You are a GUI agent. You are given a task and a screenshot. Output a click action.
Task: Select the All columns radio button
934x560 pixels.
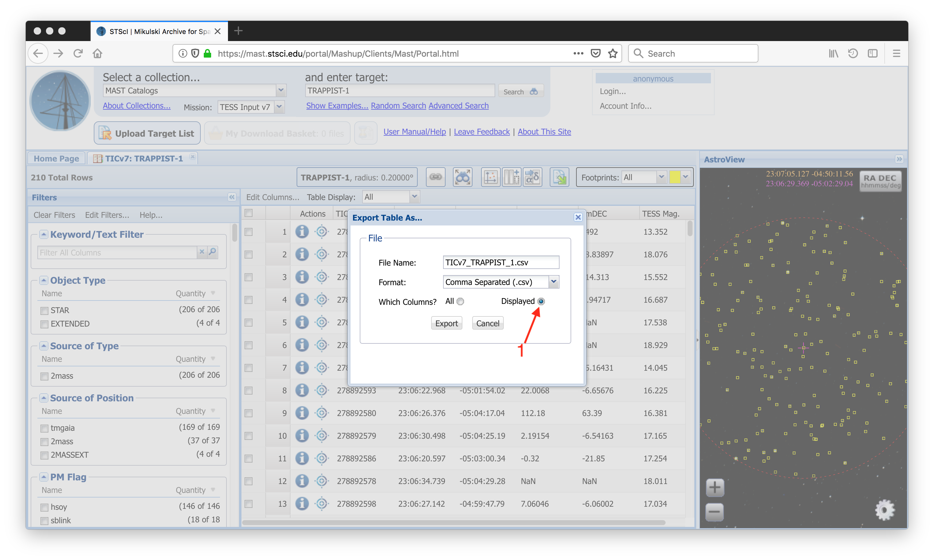coord(460,301)
